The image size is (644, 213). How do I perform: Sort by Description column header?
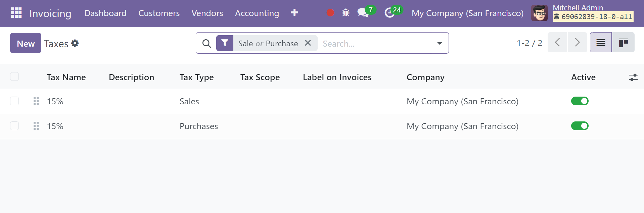tap(131, 77)
